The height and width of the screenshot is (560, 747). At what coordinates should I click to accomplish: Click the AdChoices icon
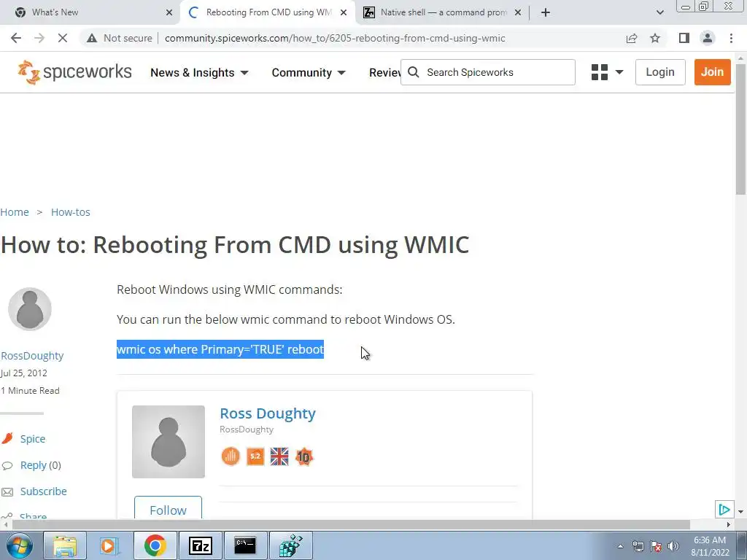point(724,510)
